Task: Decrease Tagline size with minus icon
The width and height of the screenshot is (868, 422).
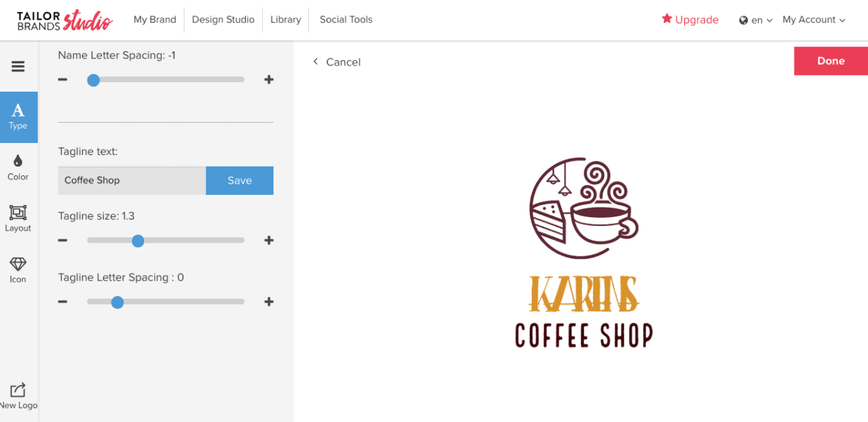Action: pos(63,241)
